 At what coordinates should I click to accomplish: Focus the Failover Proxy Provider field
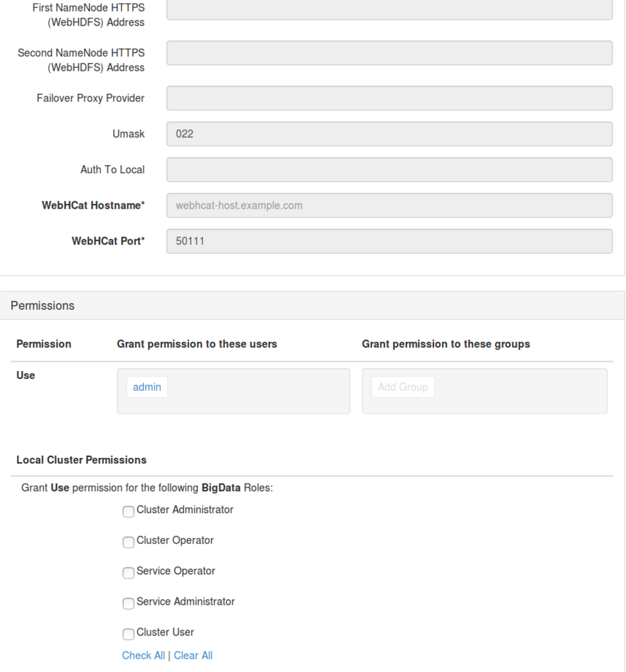(389, 98)
